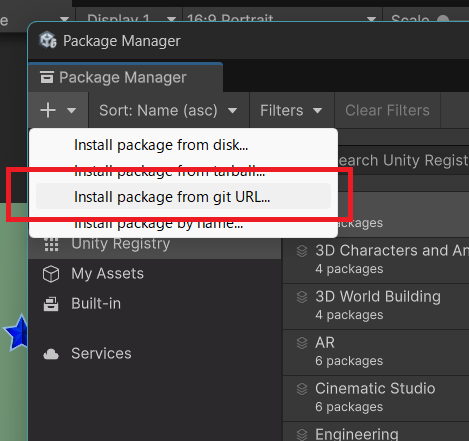Click the AR layers icon
Image resolution: width=469 pixels, height=441 pixels.
click(302, 343)
